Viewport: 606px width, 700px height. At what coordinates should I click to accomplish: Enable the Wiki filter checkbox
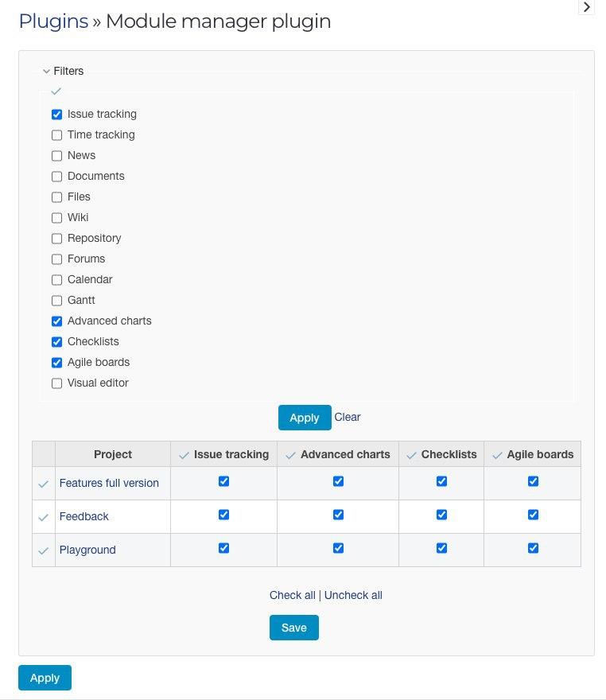[56, 217]
